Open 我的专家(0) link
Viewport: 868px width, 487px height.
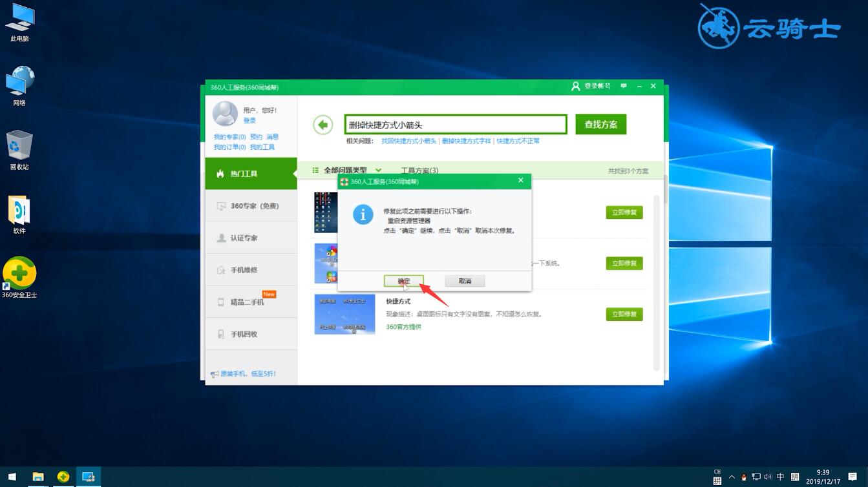coord(230,137)
